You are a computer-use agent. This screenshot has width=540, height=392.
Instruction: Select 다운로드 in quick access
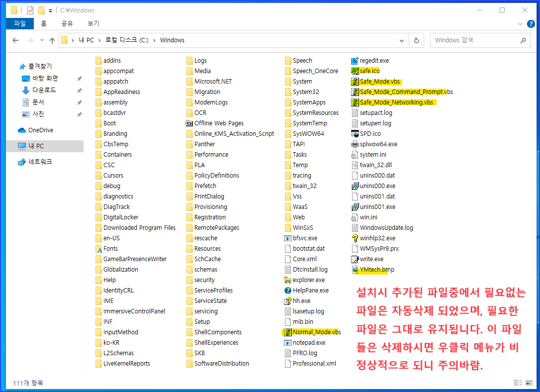point(44,90)
